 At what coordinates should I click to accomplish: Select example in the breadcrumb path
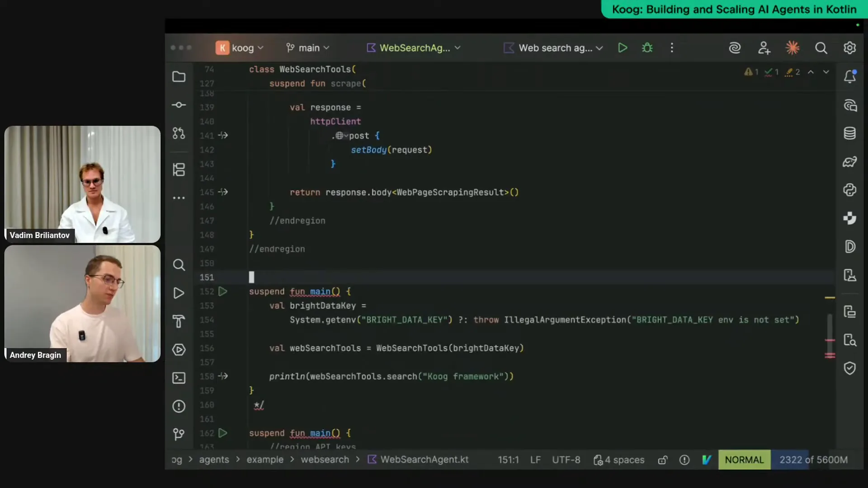tap(265, 460)
